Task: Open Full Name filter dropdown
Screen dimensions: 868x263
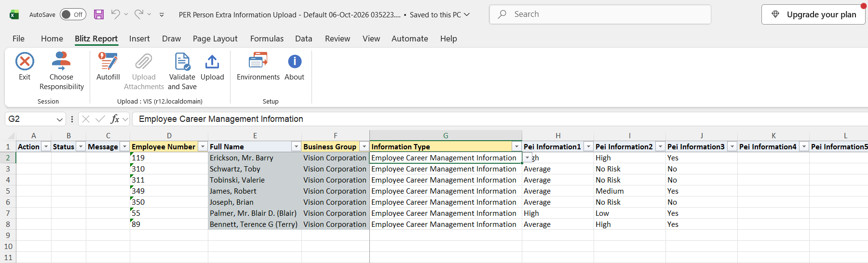Action: (x=296, y=146)
